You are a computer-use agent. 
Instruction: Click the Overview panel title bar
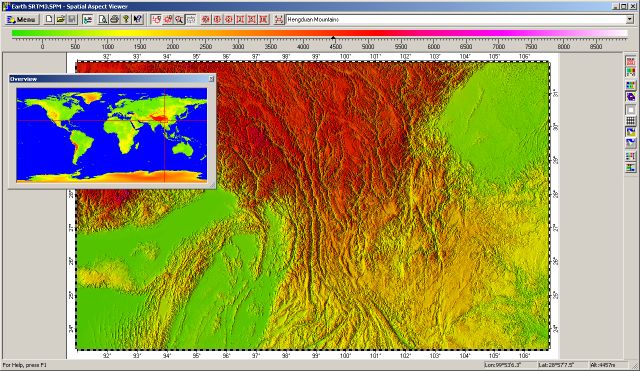(111, 79)
